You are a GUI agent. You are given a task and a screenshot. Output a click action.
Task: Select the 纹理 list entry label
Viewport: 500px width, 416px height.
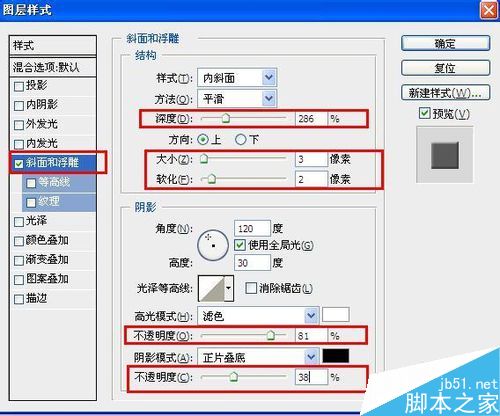[x=49, y=201]
